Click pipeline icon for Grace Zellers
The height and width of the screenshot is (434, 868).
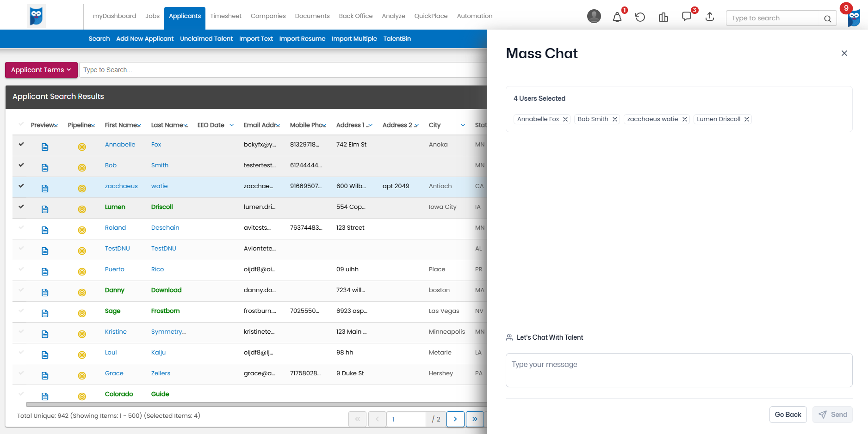[x=82, y=376]
